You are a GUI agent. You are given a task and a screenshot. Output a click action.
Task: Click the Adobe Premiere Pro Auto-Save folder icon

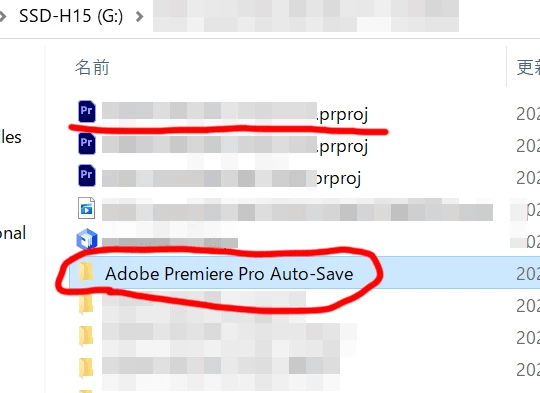point(86,272)
